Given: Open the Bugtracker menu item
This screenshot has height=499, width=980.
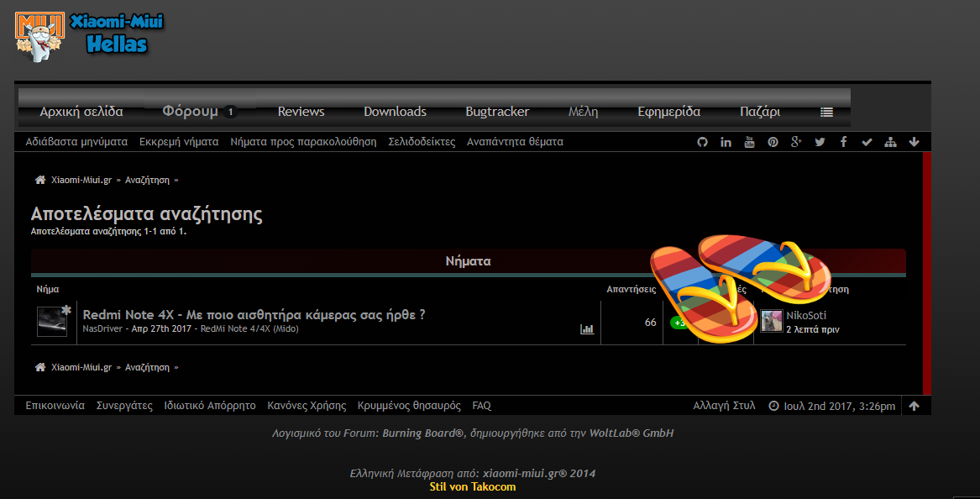Looking at the screenshot, I should 497,112.
